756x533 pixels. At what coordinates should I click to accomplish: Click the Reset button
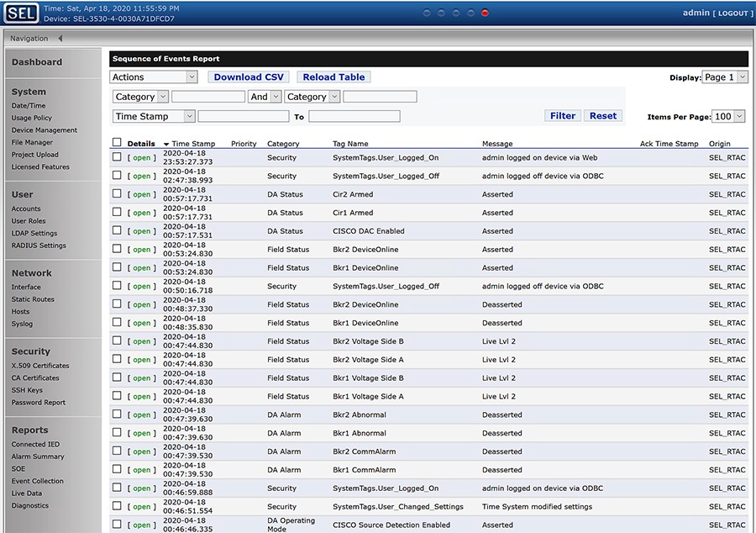[602, 116]
